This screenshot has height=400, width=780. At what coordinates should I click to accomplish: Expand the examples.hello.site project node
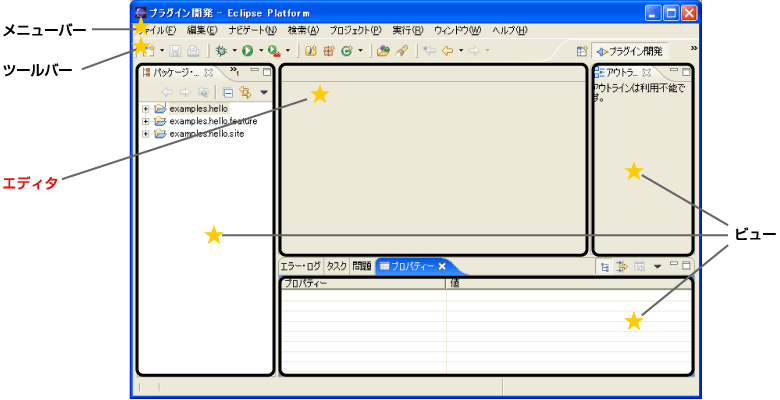(x=145, y=133)
